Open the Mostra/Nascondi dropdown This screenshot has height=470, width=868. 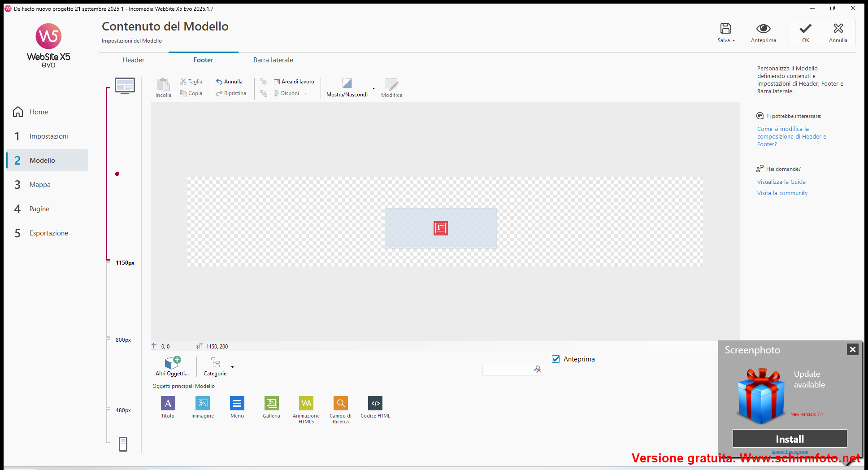(373, 88)
